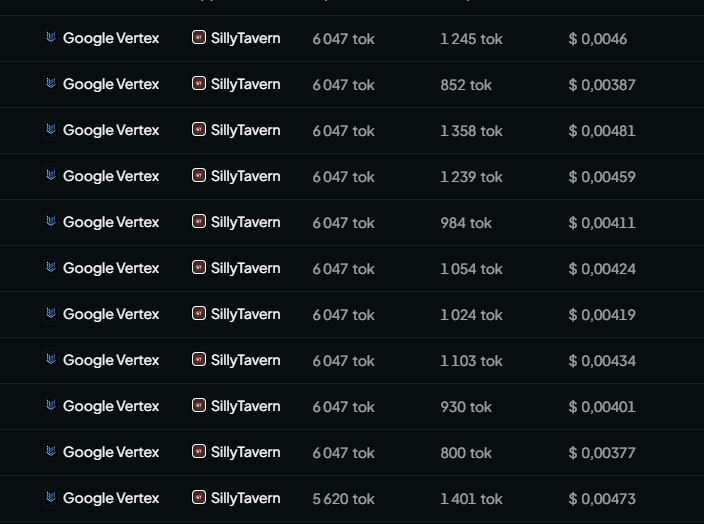The width and height of the screenshot is (704, 524).
Task: Click the 1 401 tok output value
Action: tap(471, 499)
